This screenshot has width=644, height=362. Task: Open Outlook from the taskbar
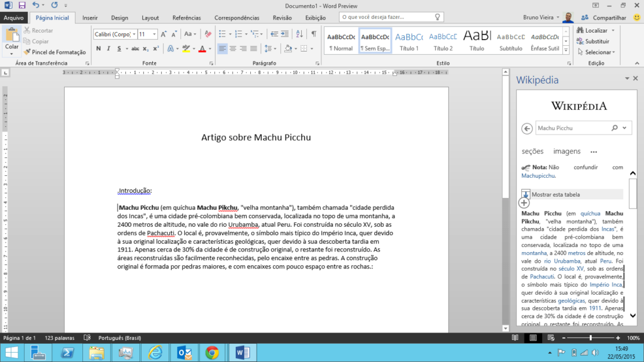(x=184, y=353)
